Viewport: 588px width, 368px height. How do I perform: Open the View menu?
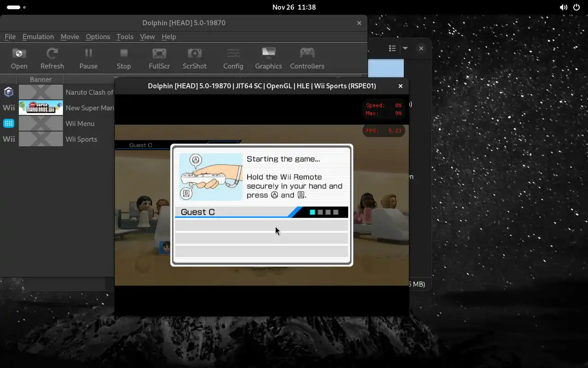(x=147, y=36)
